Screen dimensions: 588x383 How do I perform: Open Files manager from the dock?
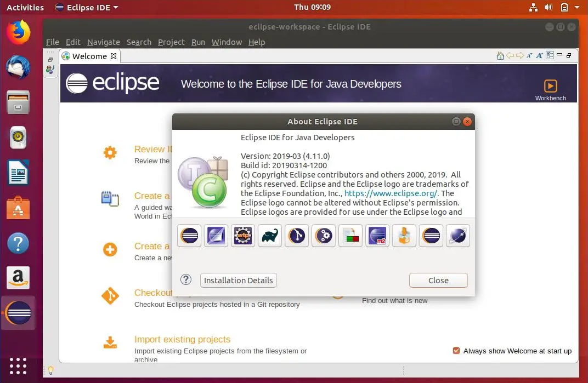pos(18,102)
